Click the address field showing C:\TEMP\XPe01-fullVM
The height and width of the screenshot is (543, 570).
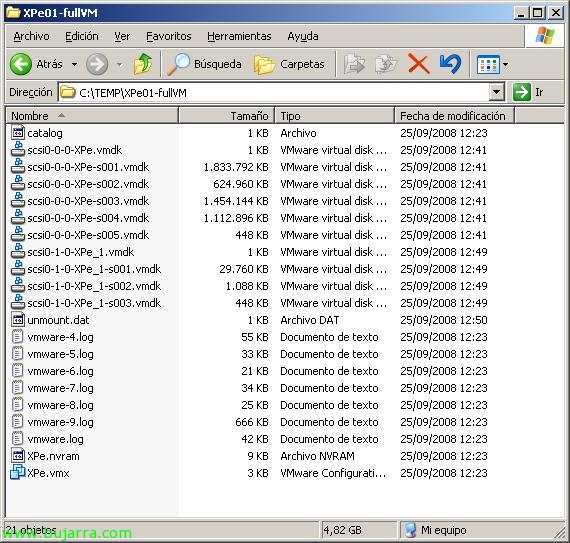coord(274,92)
